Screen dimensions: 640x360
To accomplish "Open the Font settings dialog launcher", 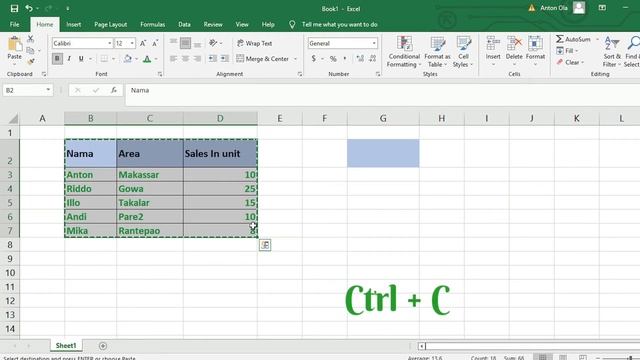I will coord(160,74).
